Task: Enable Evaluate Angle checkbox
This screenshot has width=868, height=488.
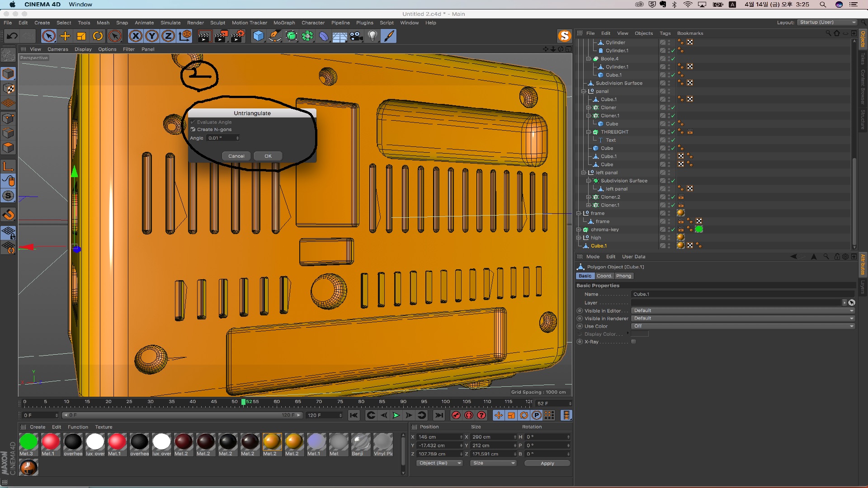Action: (193, 122)
